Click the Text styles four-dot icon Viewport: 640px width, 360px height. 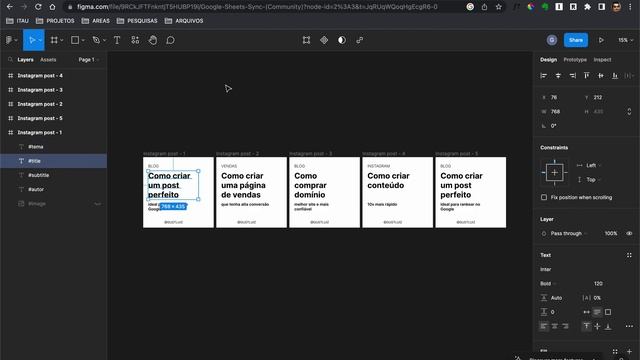pos(629,255)
